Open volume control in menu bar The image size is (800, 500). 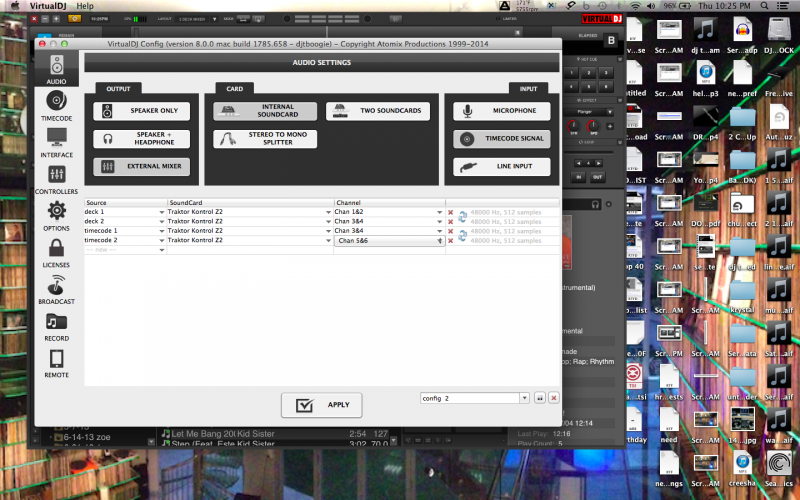point(651,6)
